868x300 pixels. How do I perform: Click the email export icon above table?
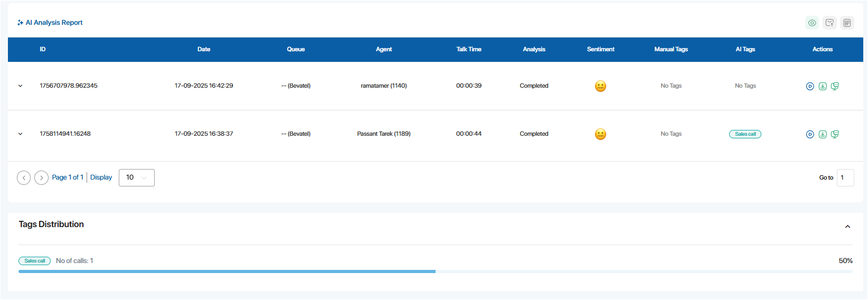point(829,23)
